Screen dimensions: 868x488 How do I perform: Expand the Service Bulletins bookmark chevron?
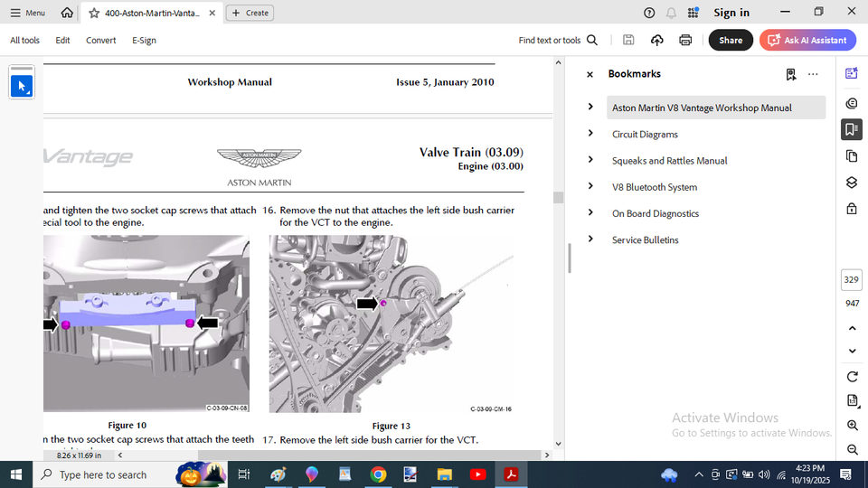[590, 239]
